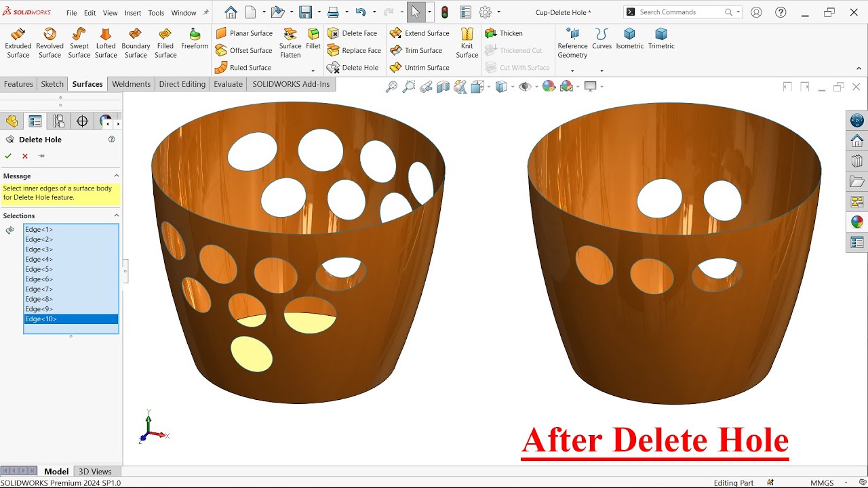Activate the Lofted Surface tool
Image resolution: width=868 pixels, height=488 pixels.
tap(106, 43)
